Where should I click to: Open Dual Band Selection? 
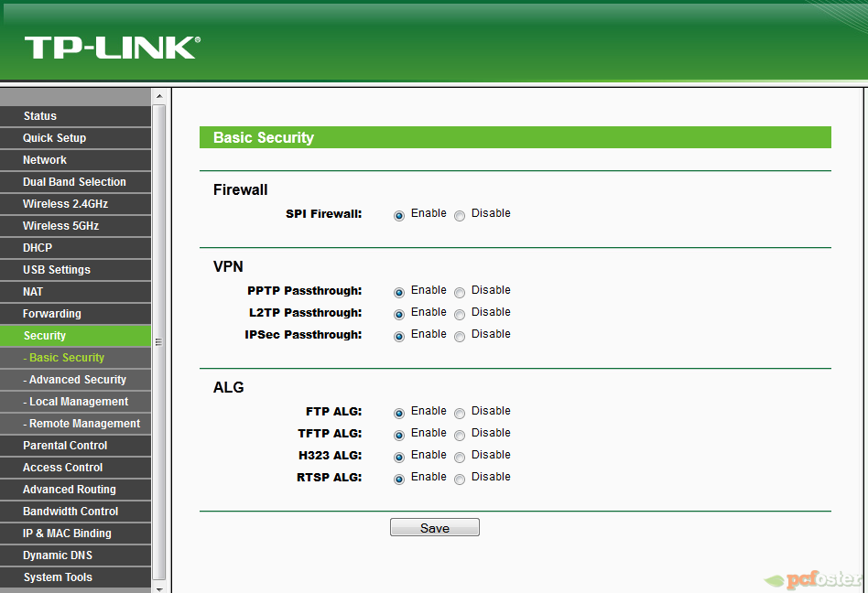point(75,182)
